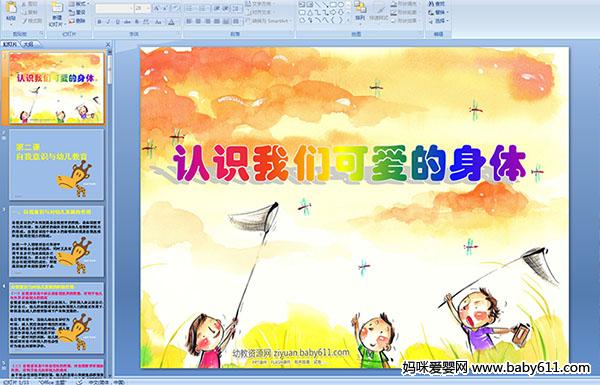Open the font color swatch
The width and height of the screenshot is (600, 385).
[171, 22]
